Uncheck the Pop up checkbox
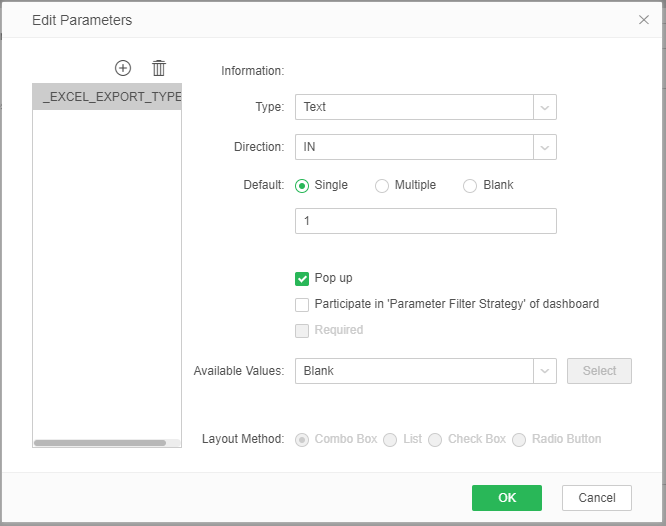This screenshot has height=526, width=666. point(302,279)
